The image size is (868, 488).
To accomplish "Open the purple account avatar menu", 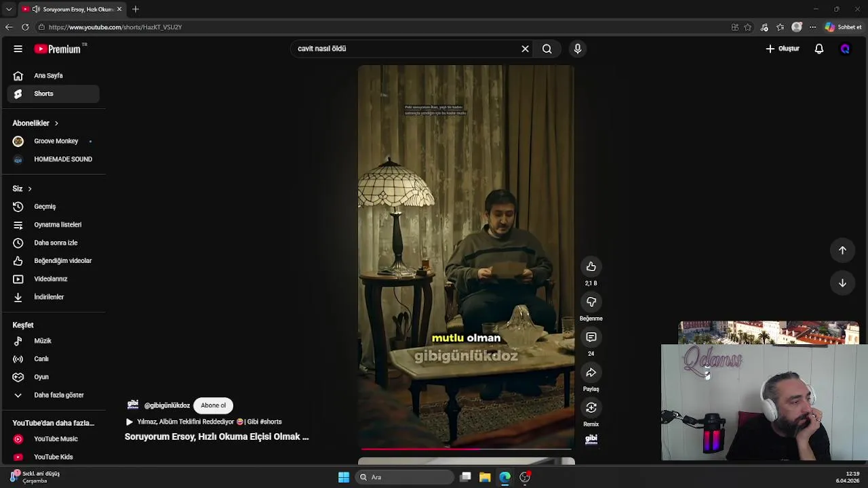I will 845,49.
